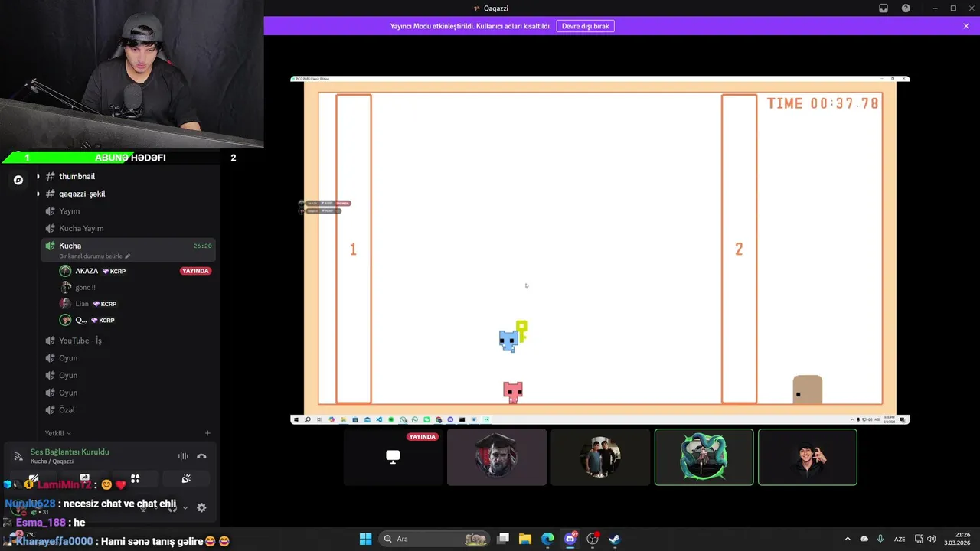Select the smiling man participant tile
980x551 pixels.
(x=808, y=457)
